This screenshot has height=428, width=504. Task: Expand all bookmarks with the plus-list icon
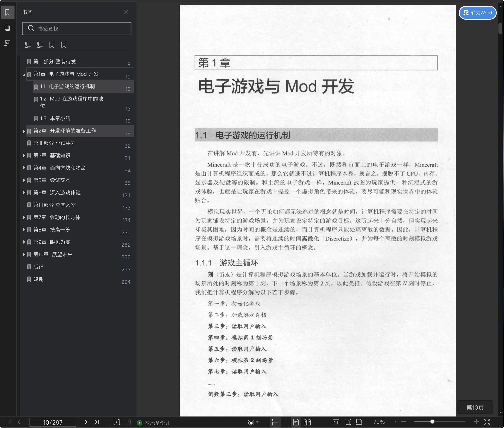28,45
